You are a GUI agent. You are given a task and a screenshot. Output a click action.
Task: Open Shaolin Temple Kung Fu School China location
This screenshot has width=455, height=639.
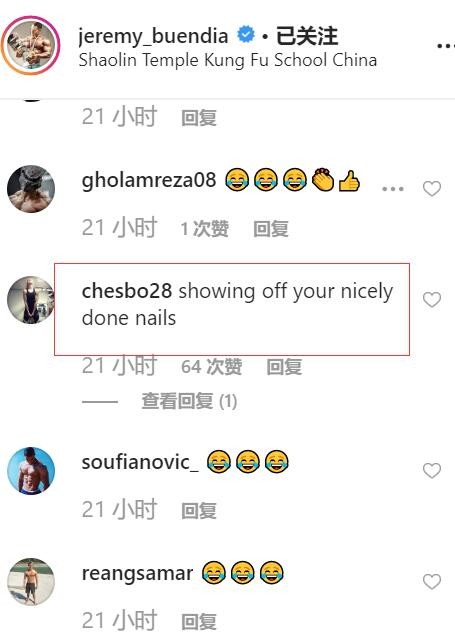228,60
